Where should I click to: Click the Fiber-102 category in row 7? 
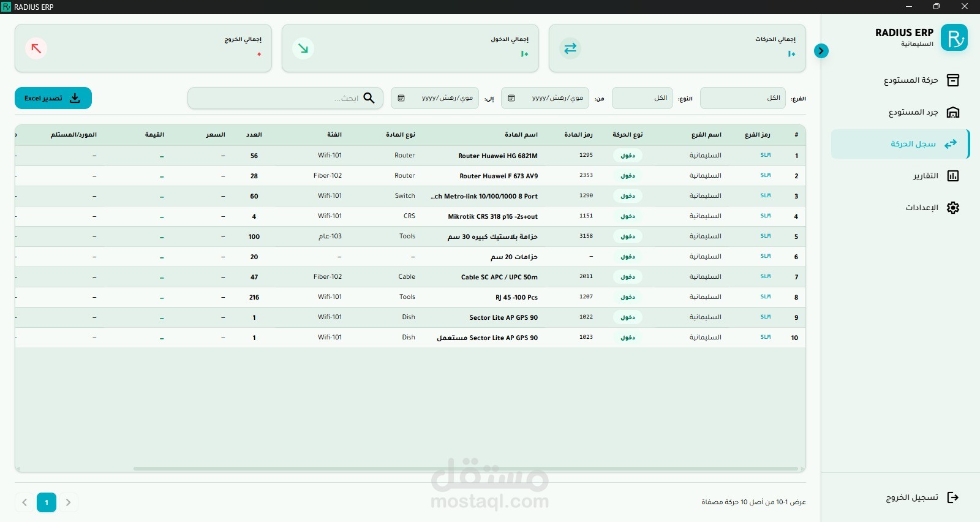coord(328,277)
